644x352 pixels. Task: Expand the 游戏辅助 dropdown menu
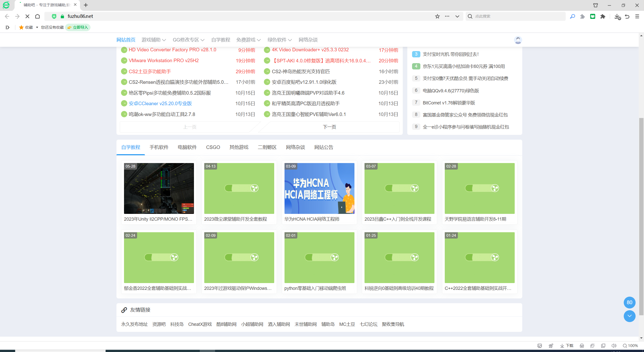[x=154, y=40]
